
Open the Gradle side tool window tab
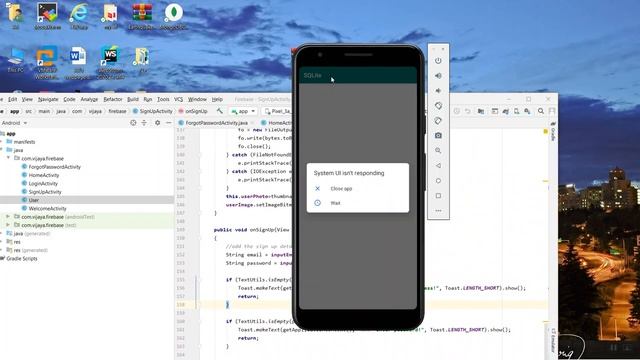pos(553,132)
